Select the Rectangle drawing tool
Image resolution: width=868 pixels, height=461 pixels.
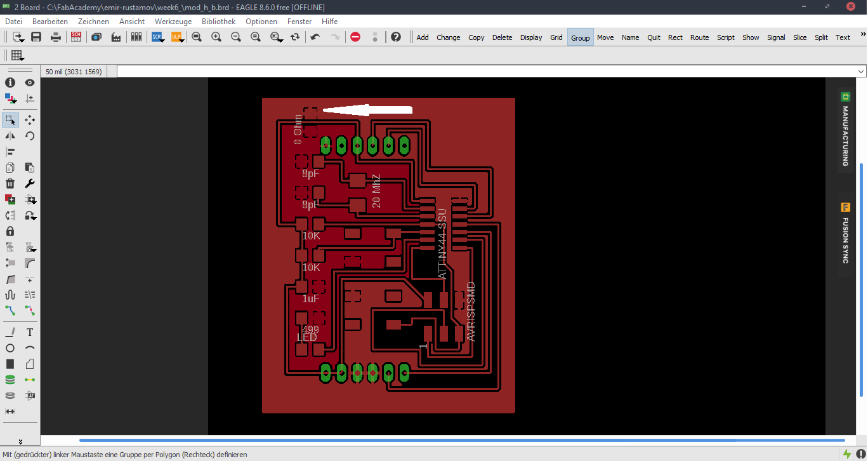(x=10, y=364)
